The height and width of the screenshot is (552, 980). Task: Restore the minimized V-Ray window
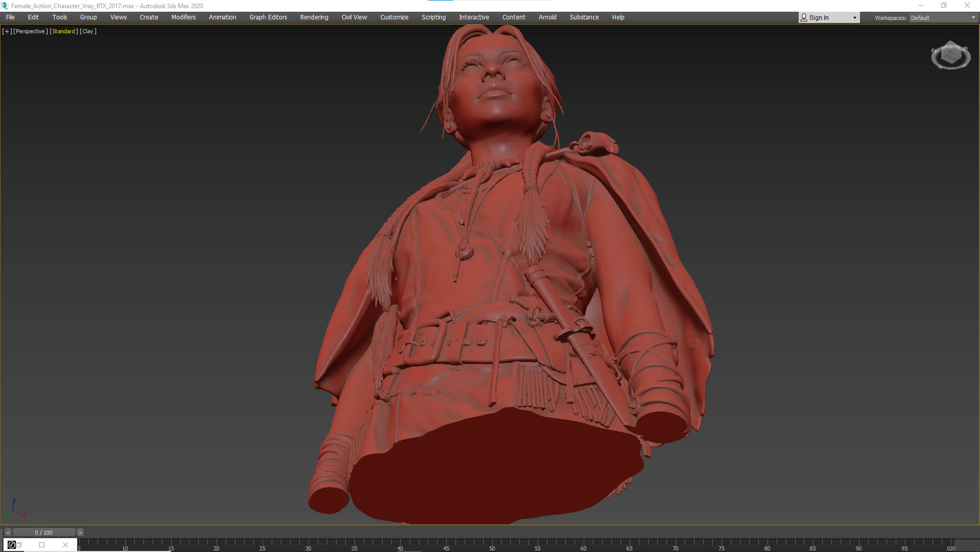click(x=19, y=545)
